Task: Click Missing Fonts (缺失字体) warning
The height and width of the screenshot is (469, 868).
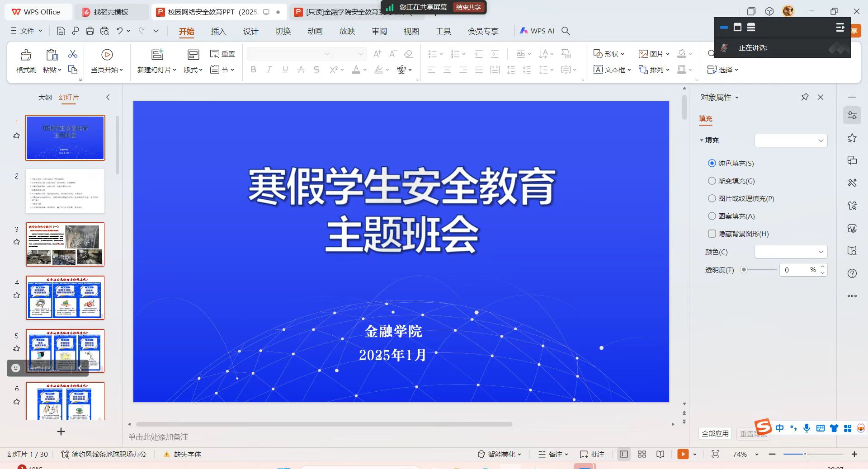Action: 182,454
